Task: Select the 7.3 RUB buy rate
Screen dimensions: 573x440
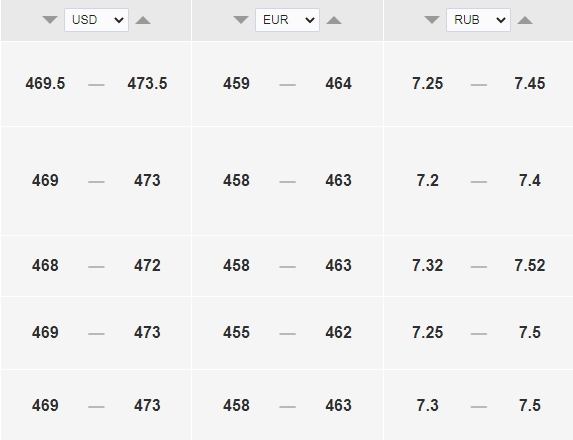Action: tap(428, 406)
